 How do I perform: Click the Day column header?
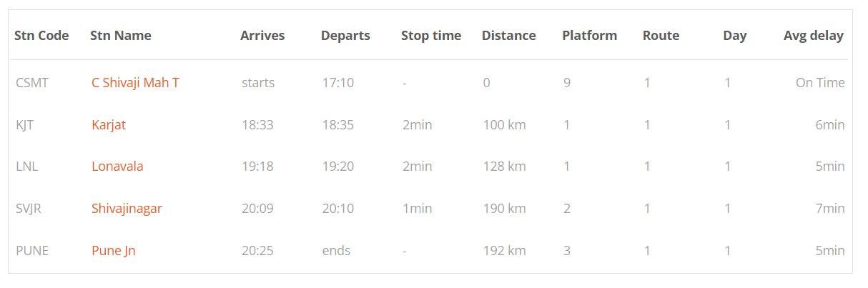(735, 36)
